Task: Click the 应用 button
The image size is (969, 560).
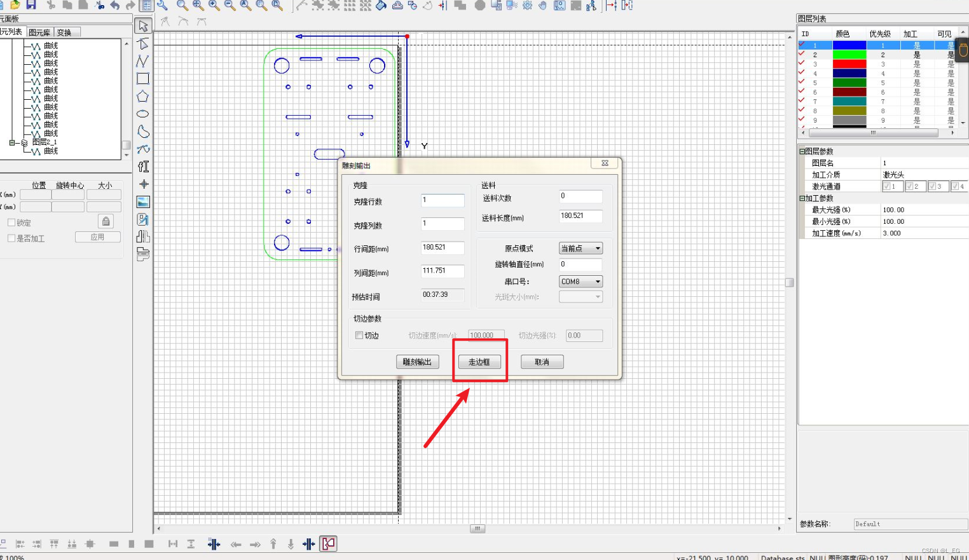Action: click(97, 237)
